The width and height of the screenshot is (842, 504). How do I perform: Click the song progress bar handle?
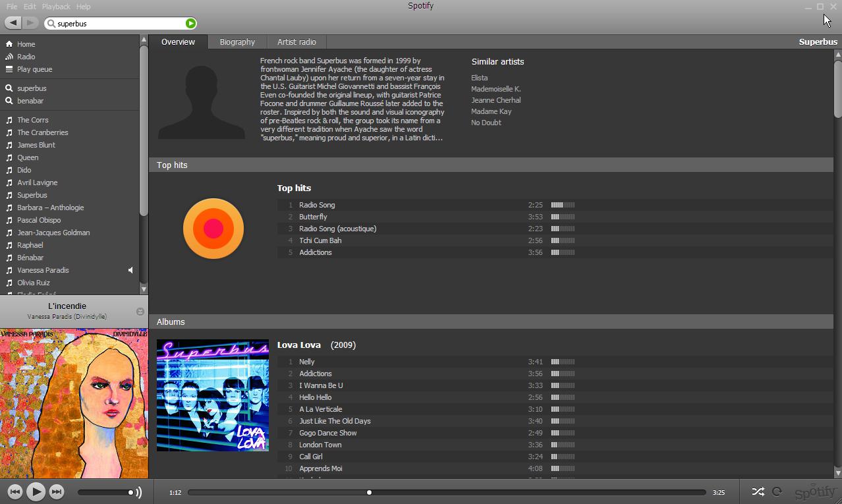coord(369,492)
